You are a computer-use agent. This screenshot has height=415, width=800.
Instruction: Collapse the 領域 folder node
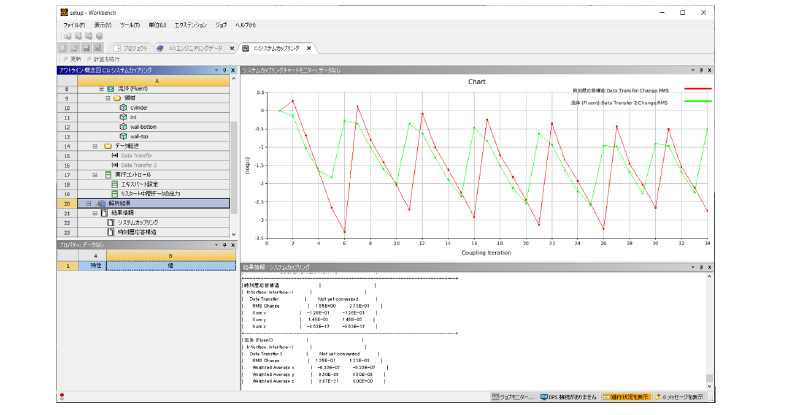[106, 98]
